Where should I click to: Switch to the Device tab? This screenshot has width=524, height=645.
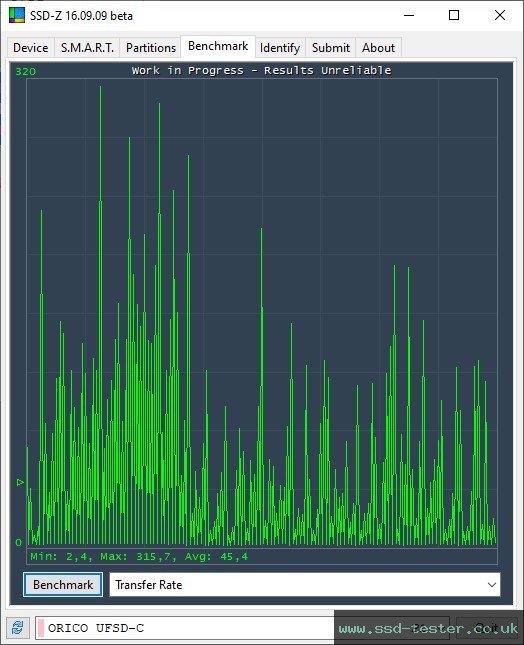(31, 48)
